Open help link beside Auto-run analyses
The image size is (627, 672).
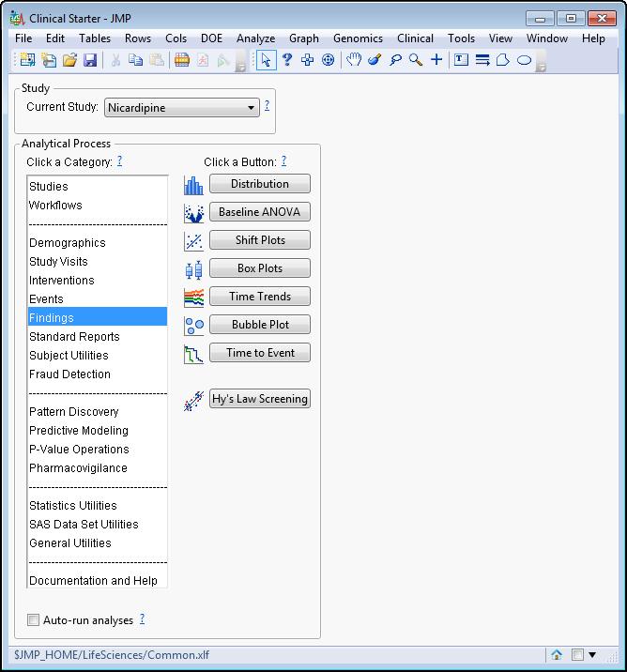(142, 619)
